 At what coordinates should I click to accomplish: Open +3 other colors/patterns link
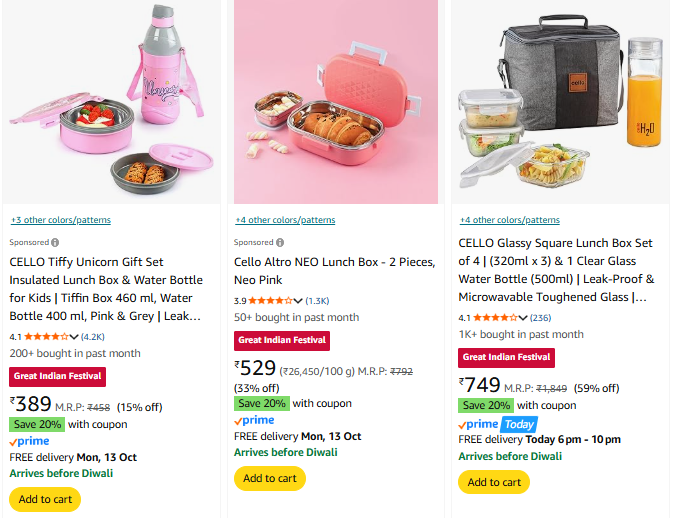60,220
